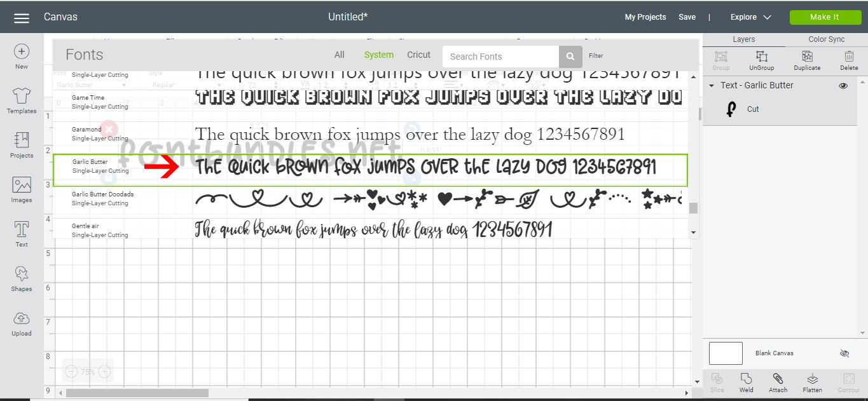Viewport: 868px width, 401px height.
Task: Open the font Filter dropdown
Action: [x=596, y=56]
